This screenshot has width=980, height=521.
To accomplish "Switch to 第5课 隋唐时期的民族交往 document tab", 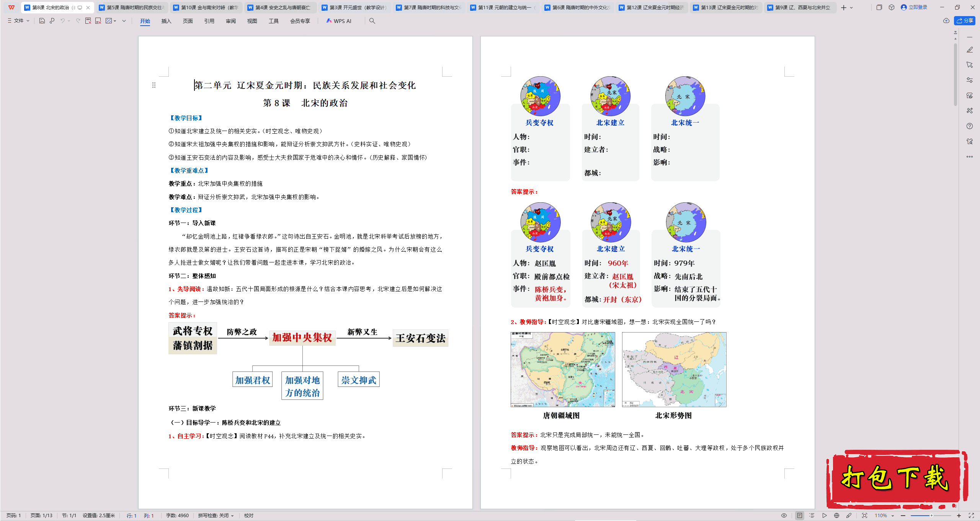I will 132,8.
